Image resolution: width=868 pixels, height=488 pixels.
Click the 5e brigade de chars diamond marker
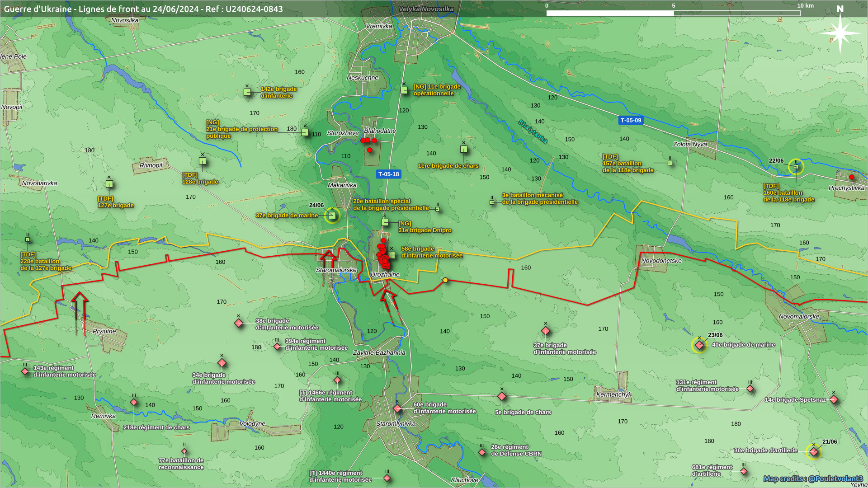pyautogui.click(x=502, y=397)
